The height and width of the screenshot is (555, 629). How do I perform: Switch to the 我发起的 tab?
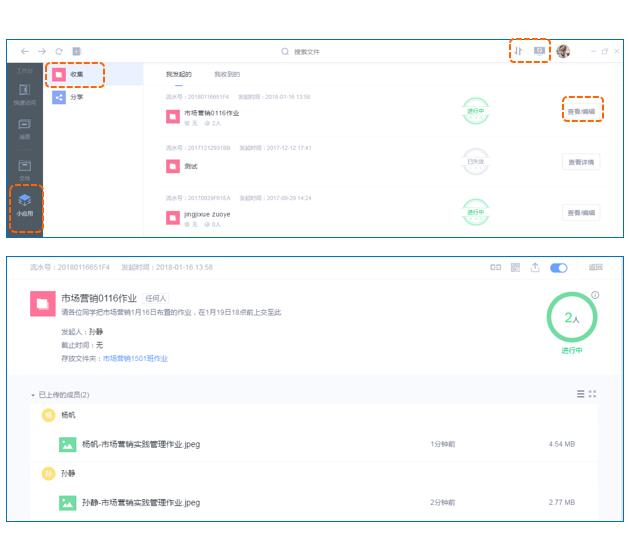[179, 75]
